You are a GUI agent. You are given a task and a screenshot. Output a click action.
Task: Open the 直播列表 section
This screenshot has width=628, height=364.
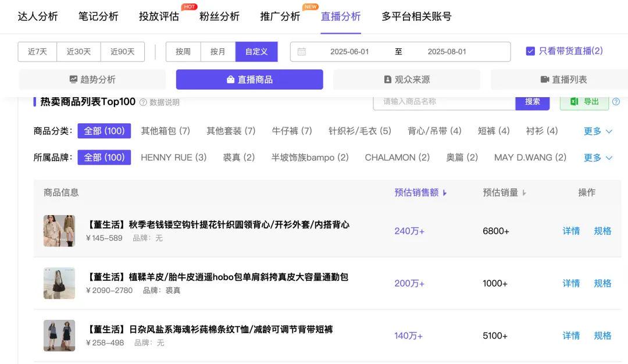coord(563,79)
